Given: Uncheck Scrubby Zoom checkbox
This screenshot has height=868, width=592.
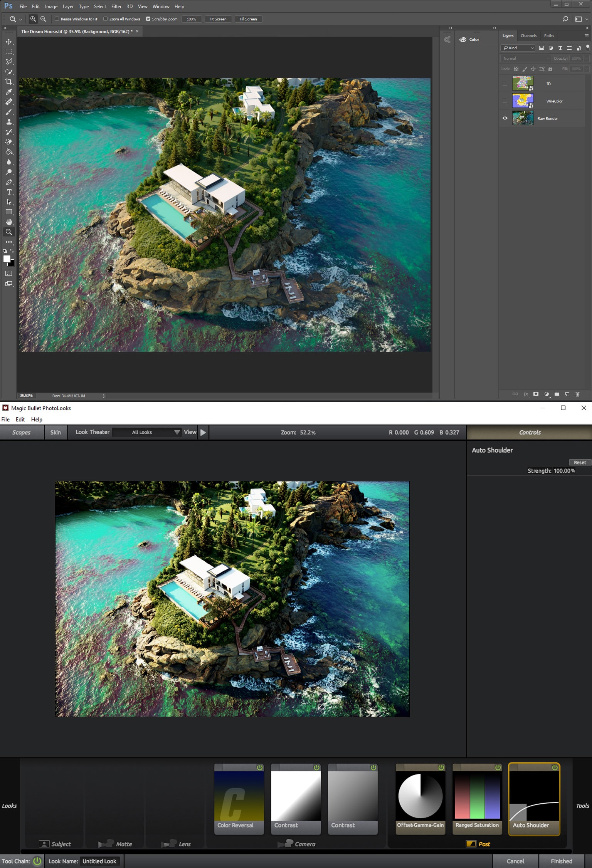Looking at the screenshot, I should (148, 19).
